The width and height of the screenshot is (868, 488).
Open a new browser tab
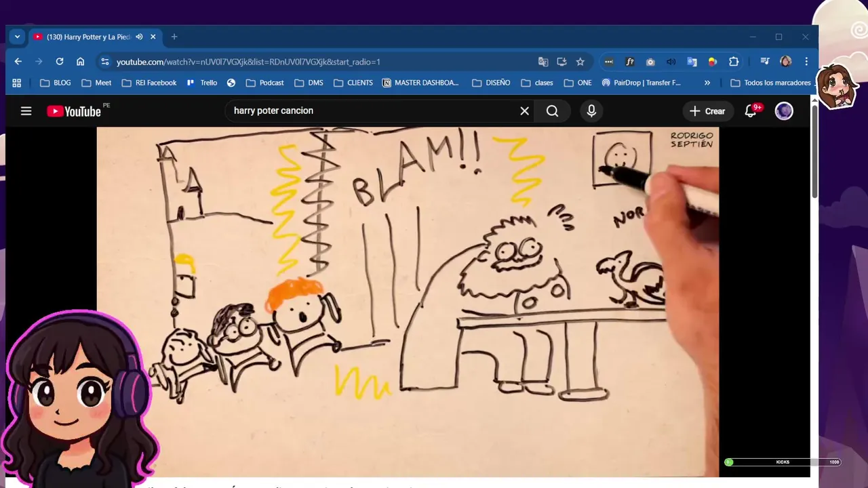174,37
